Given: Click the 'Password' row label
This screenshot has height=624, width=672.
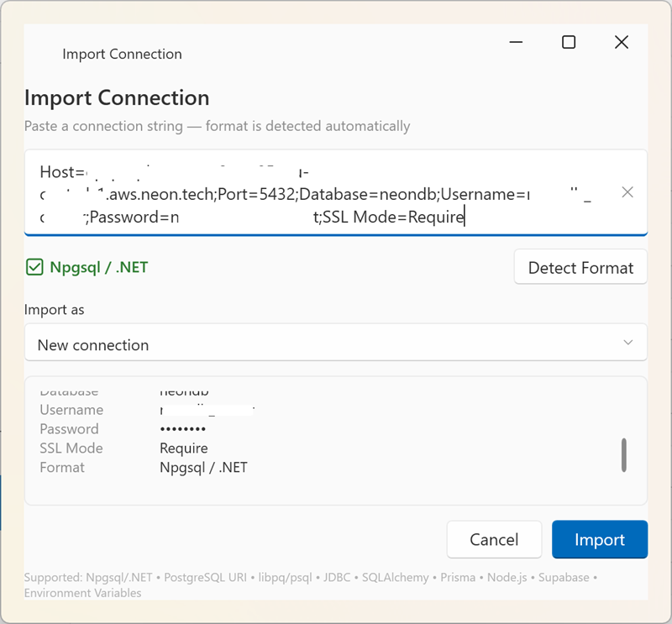Looking at the screenshot, I should point(69,428).
